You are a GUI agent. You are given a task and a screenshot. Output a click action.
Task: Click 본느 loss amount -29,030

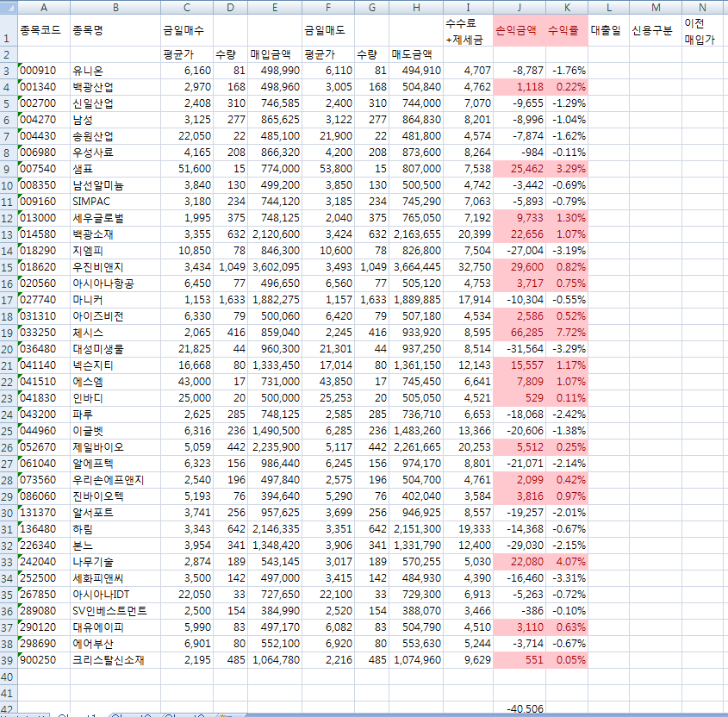point(519,546)
